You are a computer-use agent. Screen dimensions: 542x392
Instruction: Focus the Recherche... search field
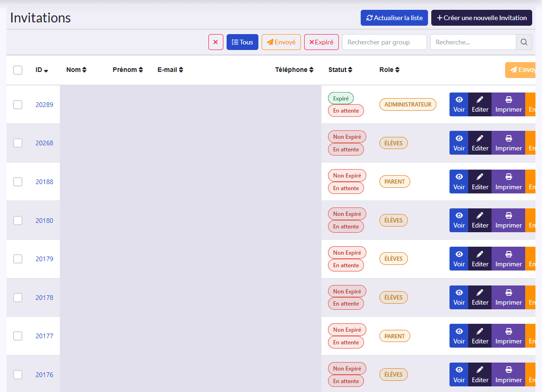click(x=473, y=42)
